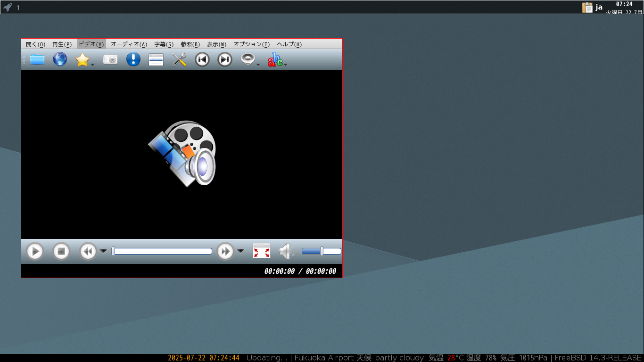Screen dimensions: 644x362
Task: Open the ビデオ(V) menu
Action: [91, 44]
